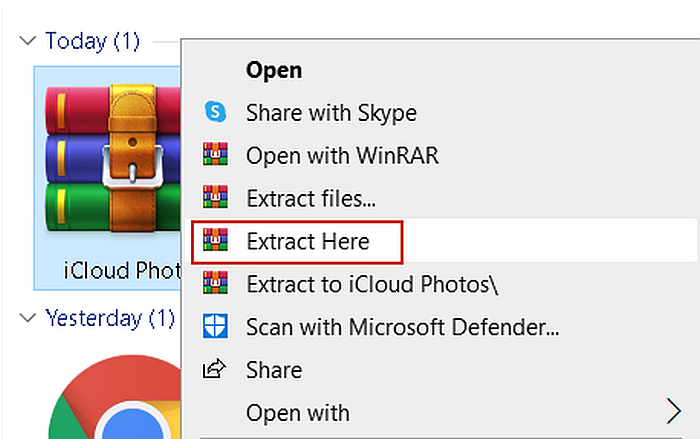Collapse the Today group chevron
The image size is (700, 439).
(x=28, y=41)
